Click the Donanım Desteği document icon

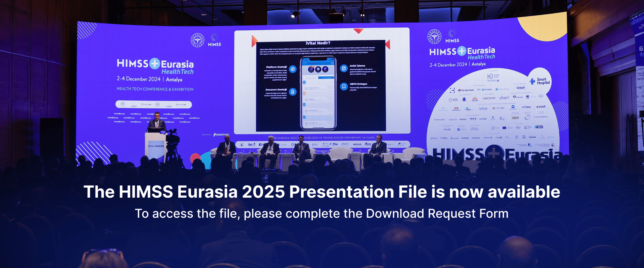[293, 92]
